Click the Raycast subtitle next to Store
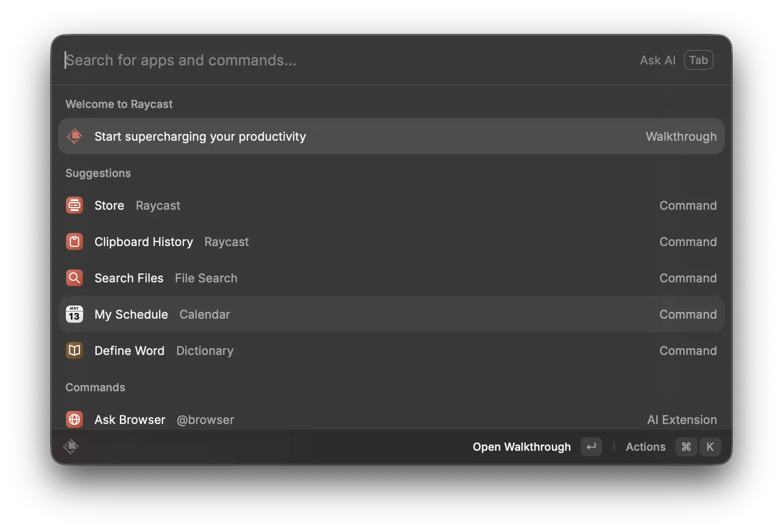Image resolution: width=783 pixels, height=532 pixels. click(x=158, y=205)
